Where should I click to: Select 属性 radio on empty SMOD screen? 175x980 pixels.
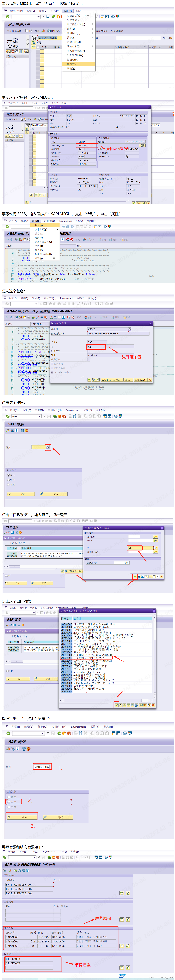tap(8, 475)
